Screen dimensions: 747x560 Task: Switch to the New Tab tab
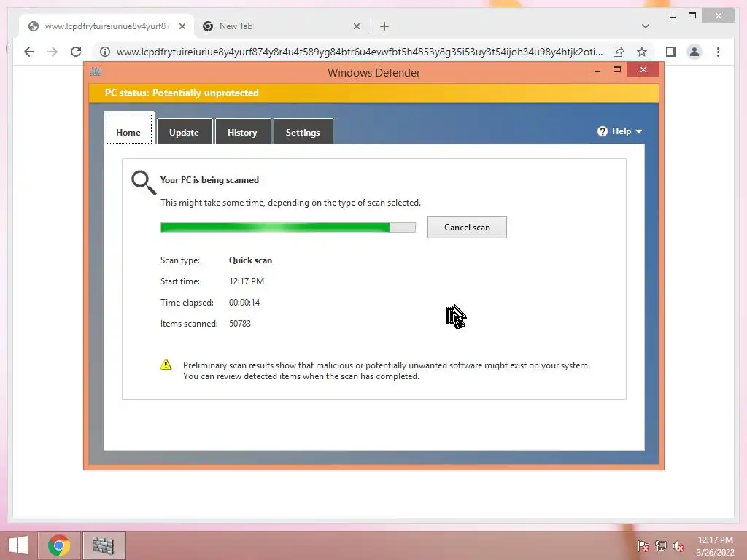click(281, 26)
